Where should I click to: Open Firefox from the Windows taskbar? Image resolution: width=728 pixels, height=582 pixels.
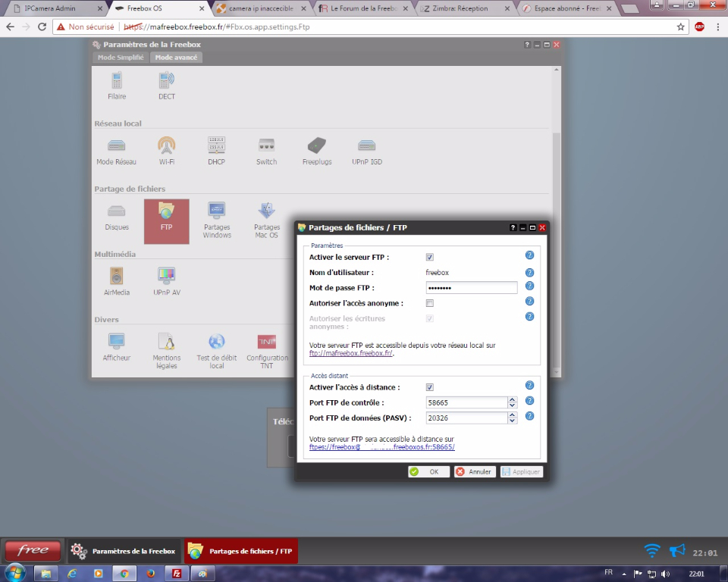tap(150, 574)
